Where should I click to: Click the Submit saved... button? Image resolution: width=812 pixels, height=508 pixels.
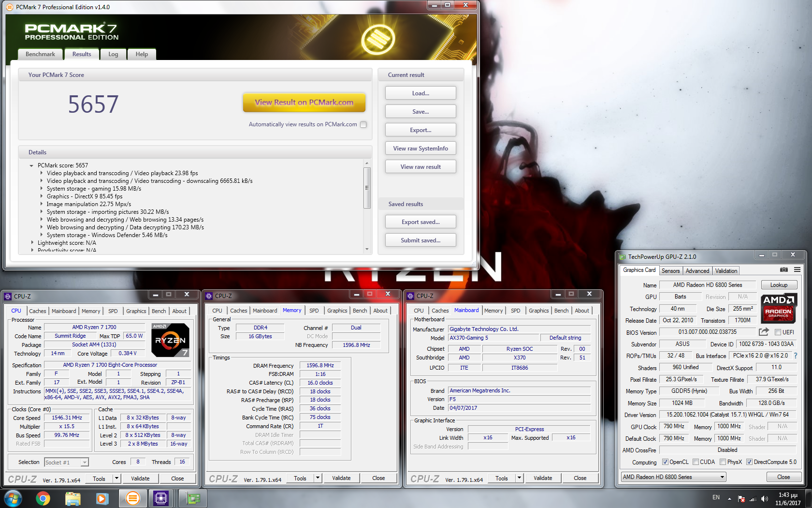coord(420,240)
